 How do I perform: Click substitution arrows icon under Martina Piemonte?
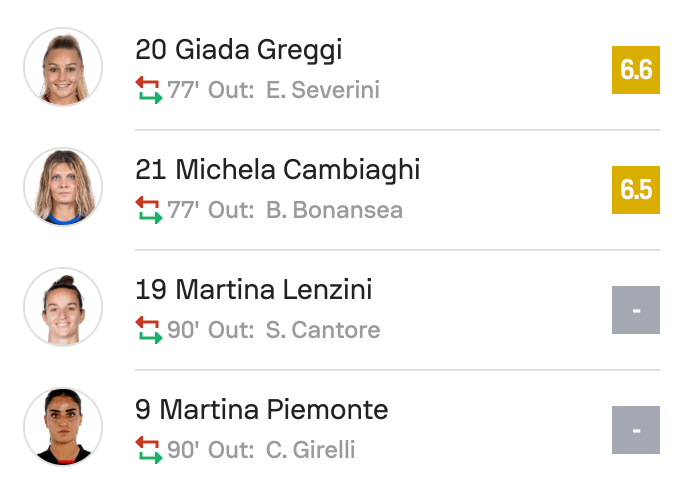click(148, 450)
